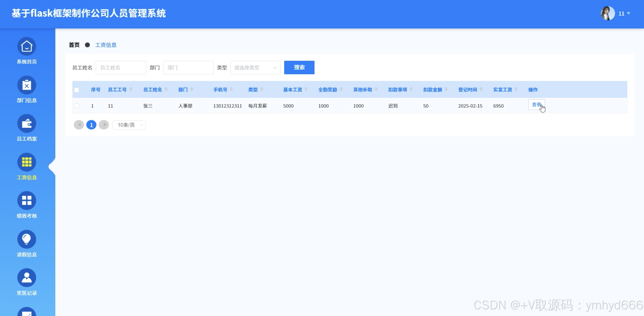Open 绩效考核 four-squares icon
The image size is (644, 316).
click(27, 200)
